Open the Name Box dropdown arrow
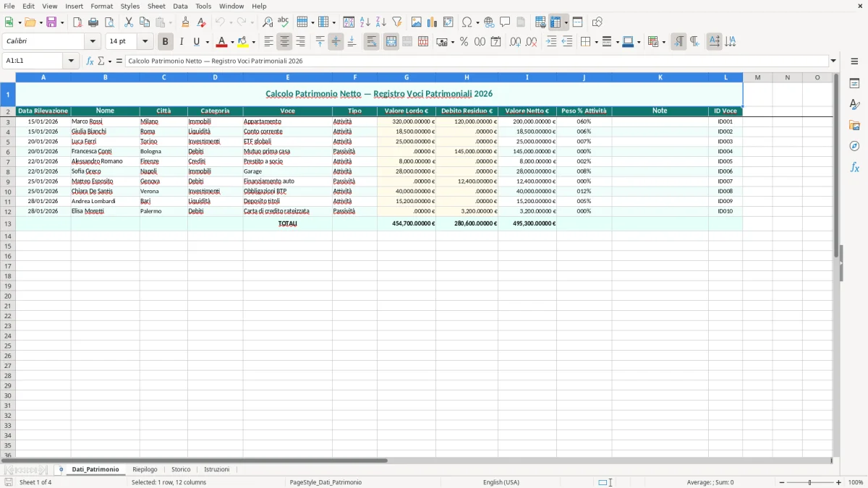The height and width of the screenshot is (488, 868). coord(72,61)
